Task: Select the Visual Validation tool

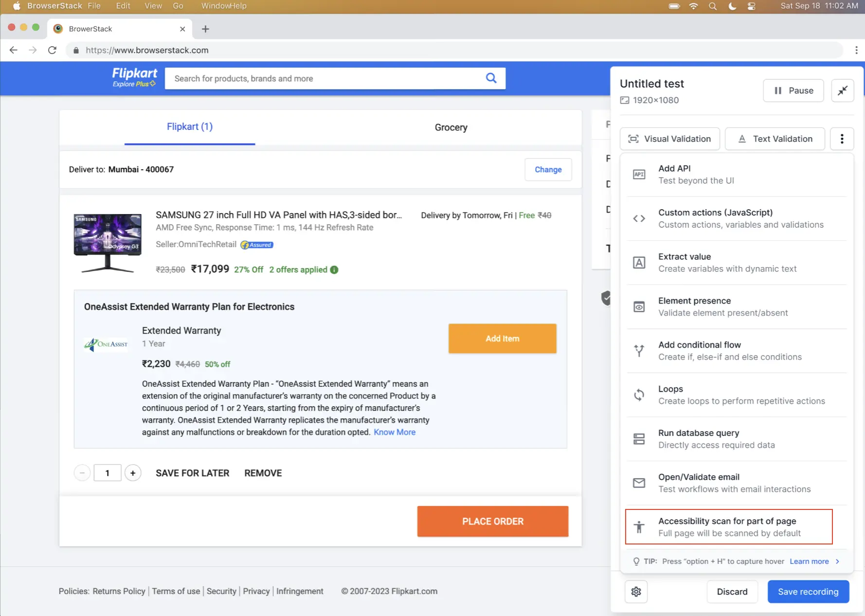Action: [x=669, y=139]
